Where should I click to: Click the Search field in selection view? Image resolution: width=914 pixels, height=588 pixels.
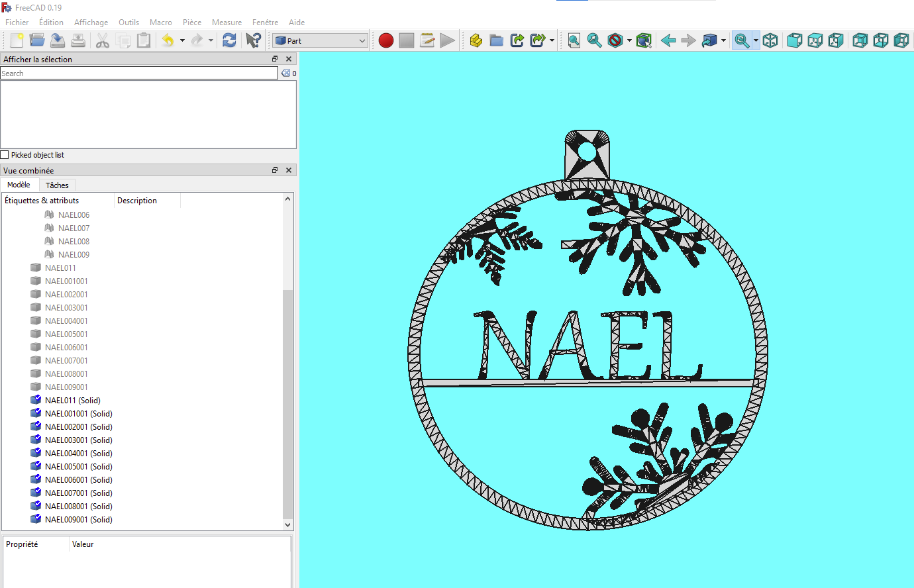click(x=139, y=73)
